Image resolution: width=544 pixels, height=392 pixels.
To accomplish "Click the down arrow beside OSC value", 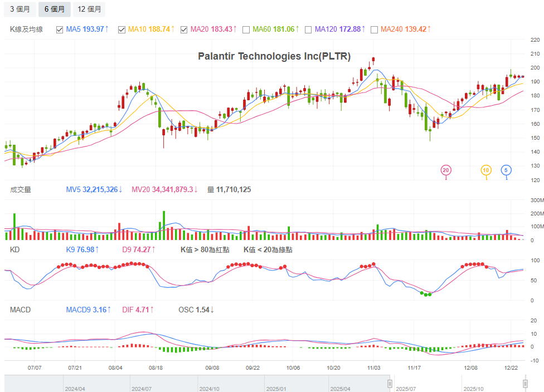I will 212,310.
